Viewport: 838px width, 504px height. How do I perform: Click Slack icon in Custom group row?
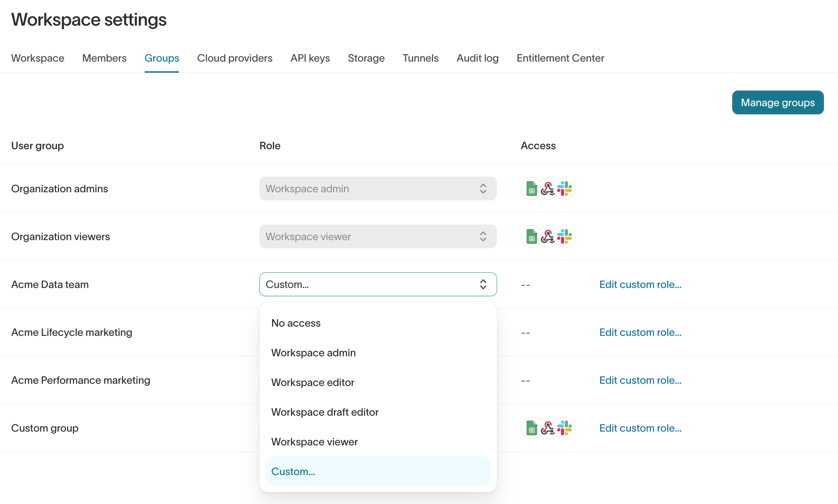click(564, 428)
